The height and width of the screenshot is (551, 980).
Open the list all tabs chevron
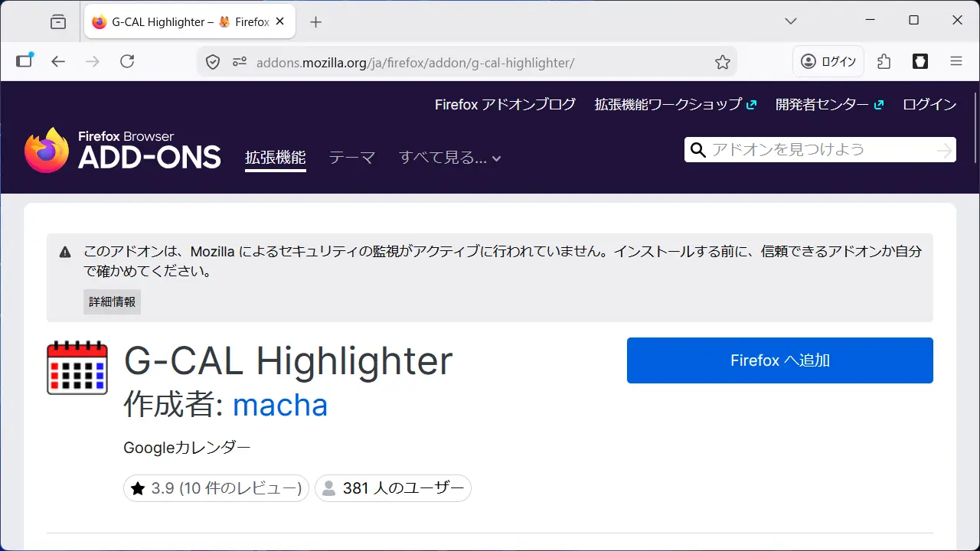(791, 21)
